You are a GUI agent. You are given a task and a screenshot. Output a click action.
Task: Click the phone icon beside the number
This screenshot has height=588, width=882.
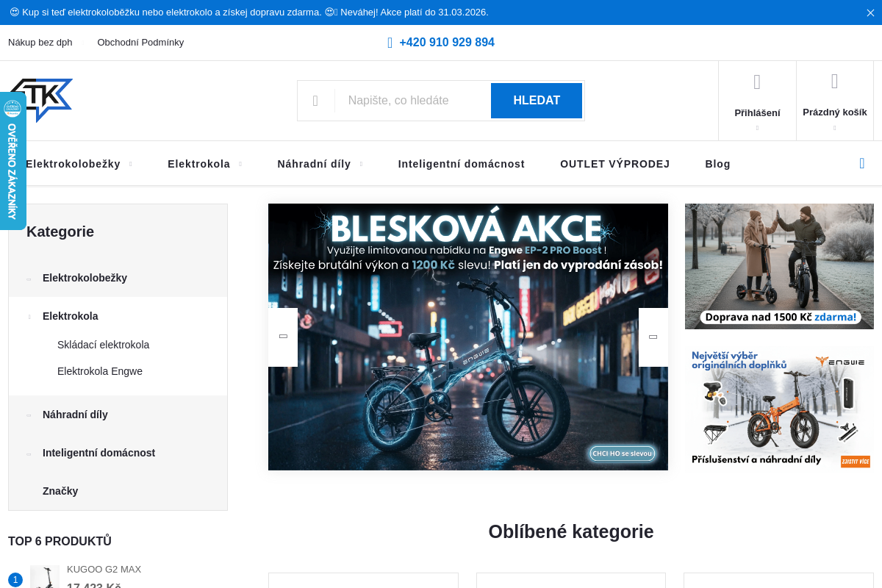[389, 43]
